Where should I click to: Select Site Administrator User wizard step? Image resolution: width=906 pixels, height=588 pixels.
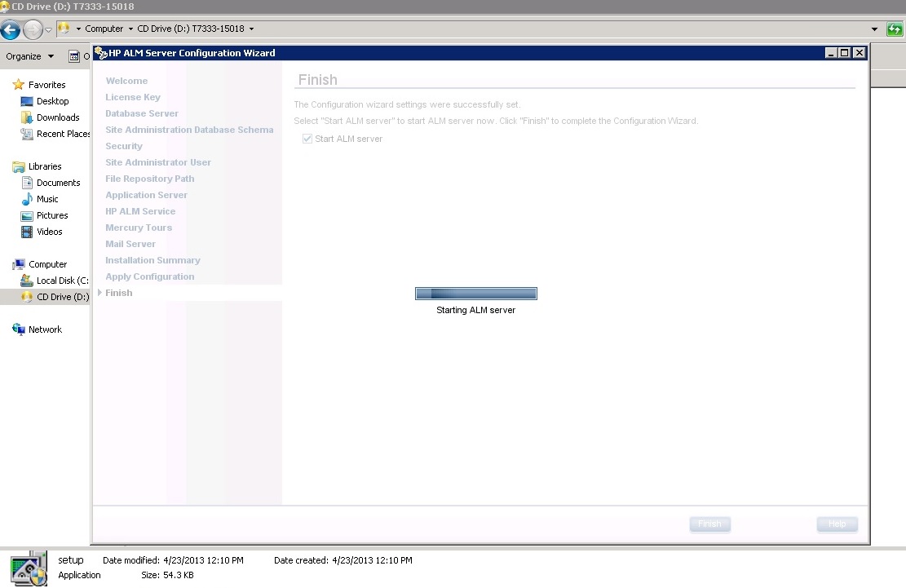[157, 162]
